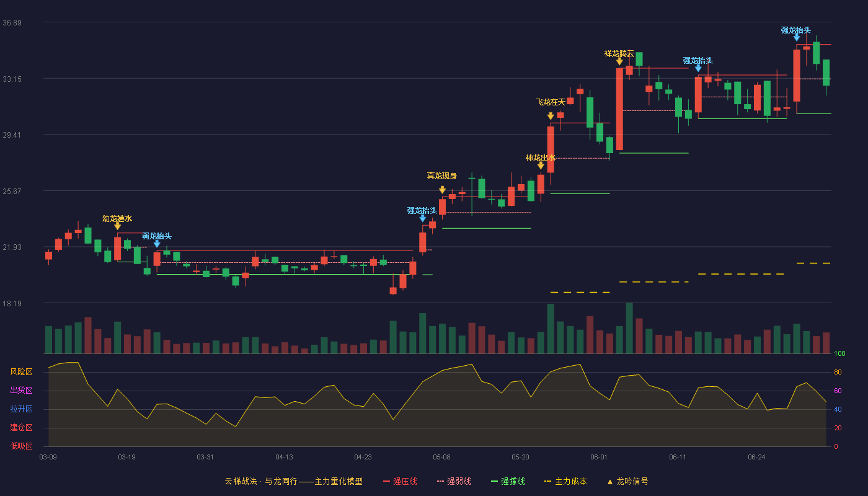This screenshot has width=868, height=496.
Task: Click the 04-13 date axis label
Action: [x=284, y=457]
